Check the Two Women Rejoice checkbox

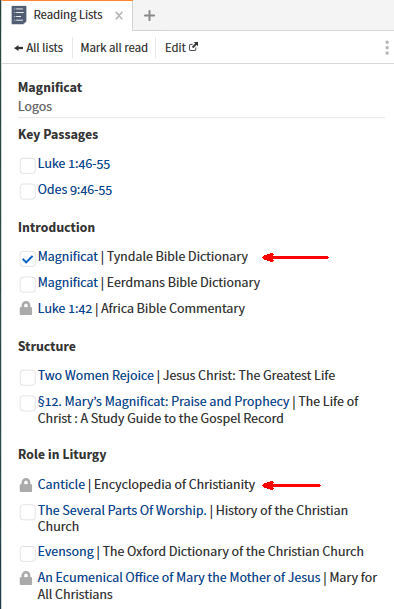[x=27, y=378]
